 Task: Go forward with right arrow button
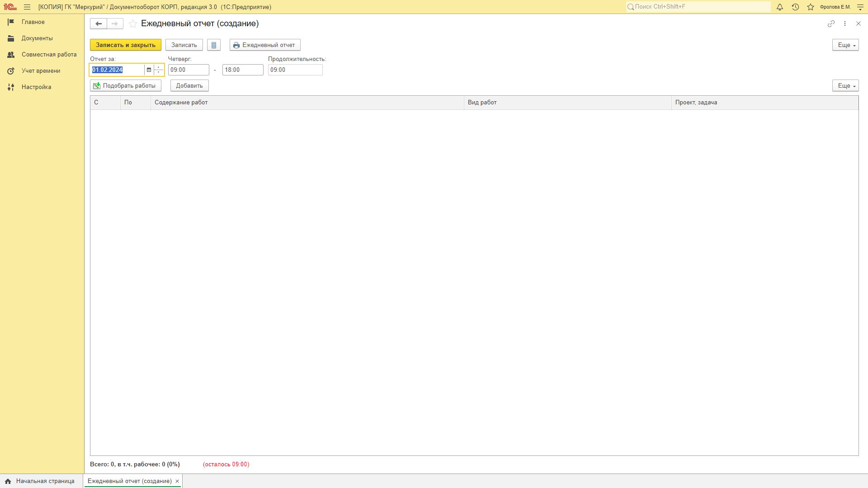115,24
